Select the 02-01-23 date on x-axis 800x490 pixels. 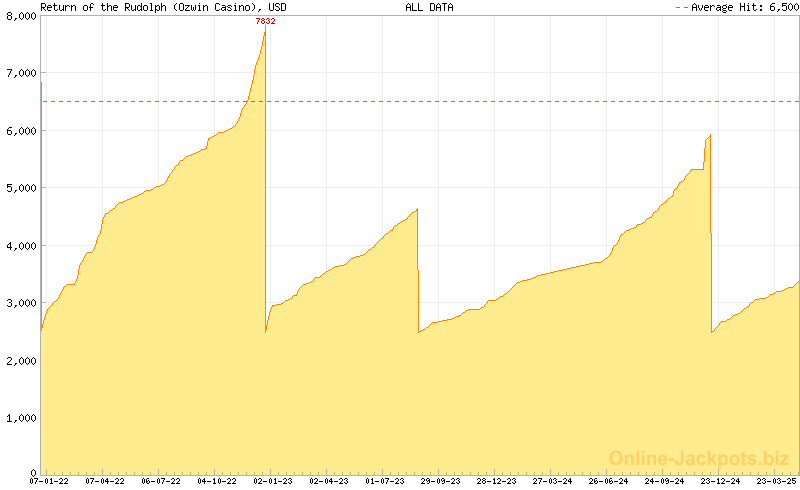click(273, 481)
